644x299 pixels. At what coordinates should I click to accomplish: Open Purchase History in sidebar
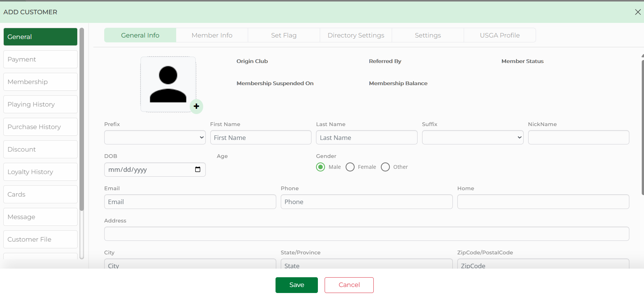pyautogui.click(x=40, y=127)
